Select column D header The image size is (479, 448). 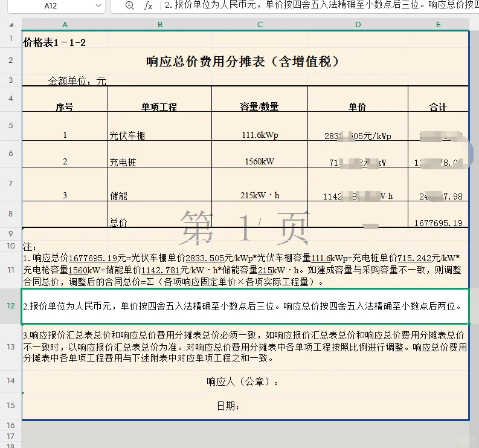pos(358,25)
